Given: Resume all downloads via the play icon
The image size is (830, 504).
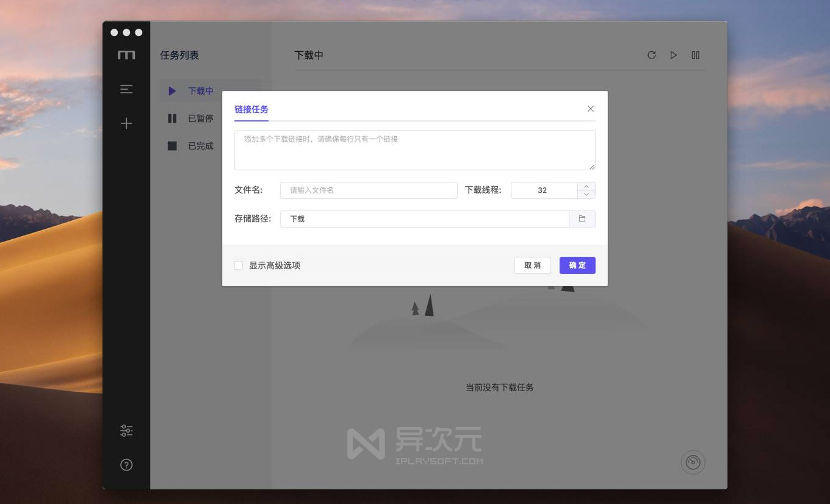Looking at the screenshot, I should [673, 55].
